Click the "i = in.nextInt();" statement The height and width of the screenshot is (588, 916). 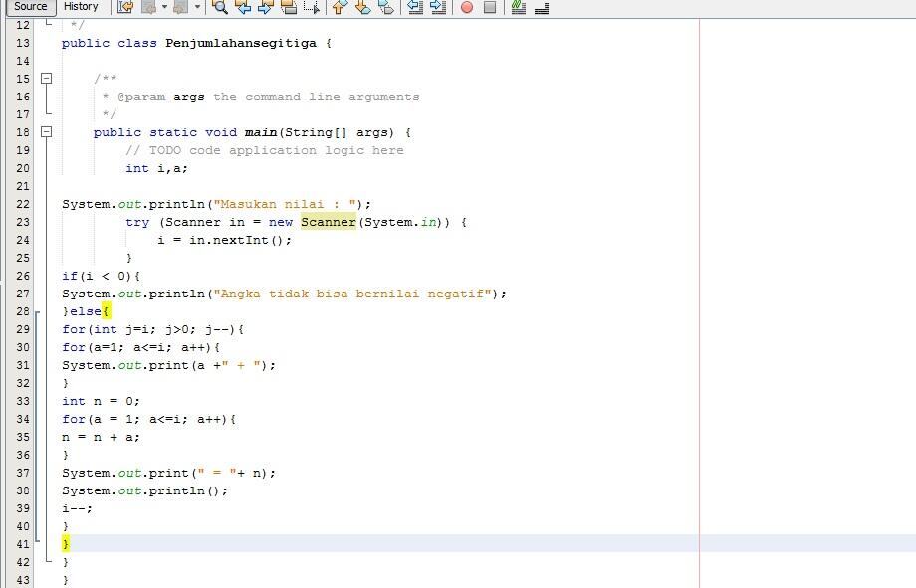[224, 240]
